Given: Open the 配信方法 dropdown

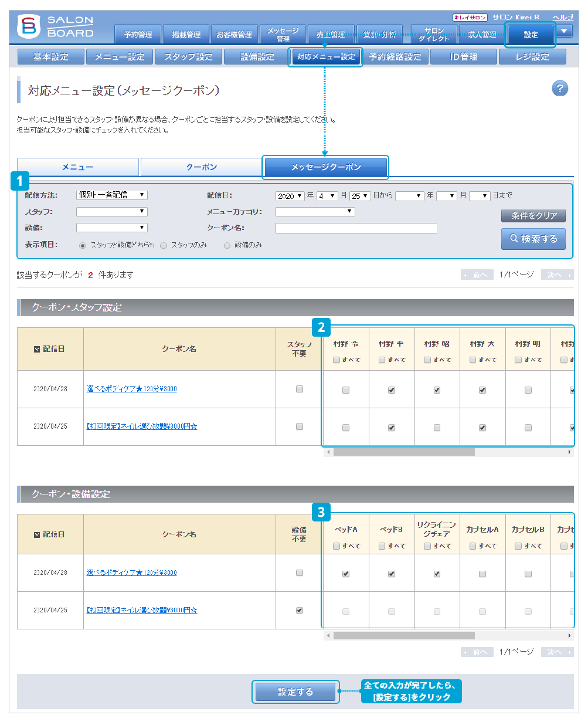Looking at the screenshot, I should (x=111, y=195).
